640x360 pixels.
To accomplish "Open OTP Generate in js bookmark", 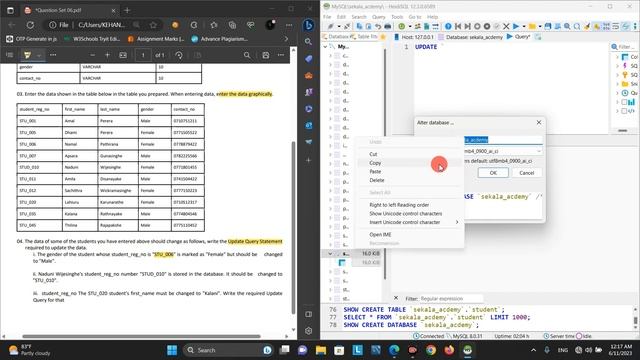I will 32,39.
